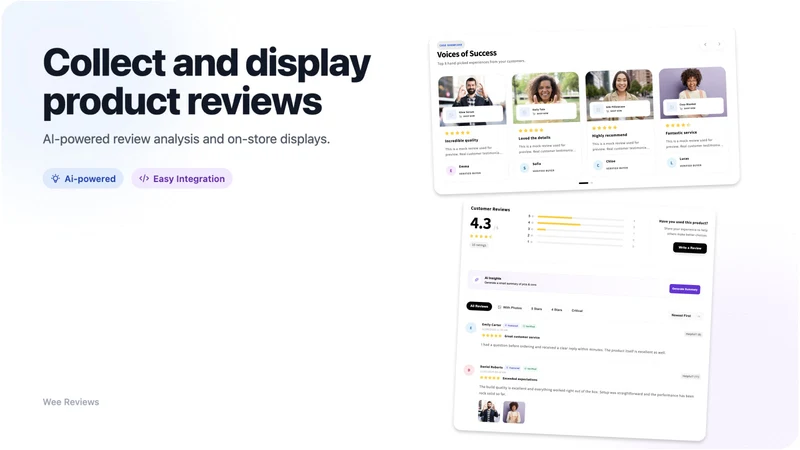Go to next slide in Voices of Success carousel
Image resolution: width=800 pixels, height=450 pixels.
(719, 44)
